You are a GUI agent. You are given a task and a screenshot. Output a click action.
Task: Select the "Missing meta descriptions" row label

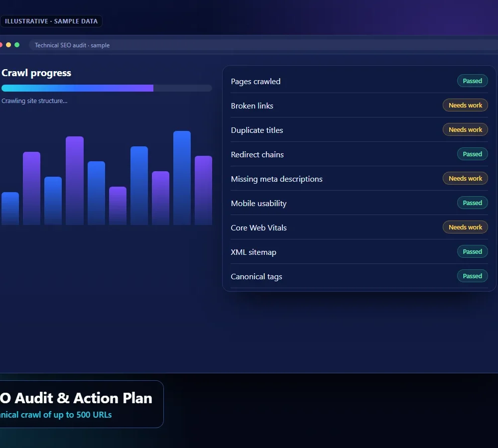pos(276,179)
